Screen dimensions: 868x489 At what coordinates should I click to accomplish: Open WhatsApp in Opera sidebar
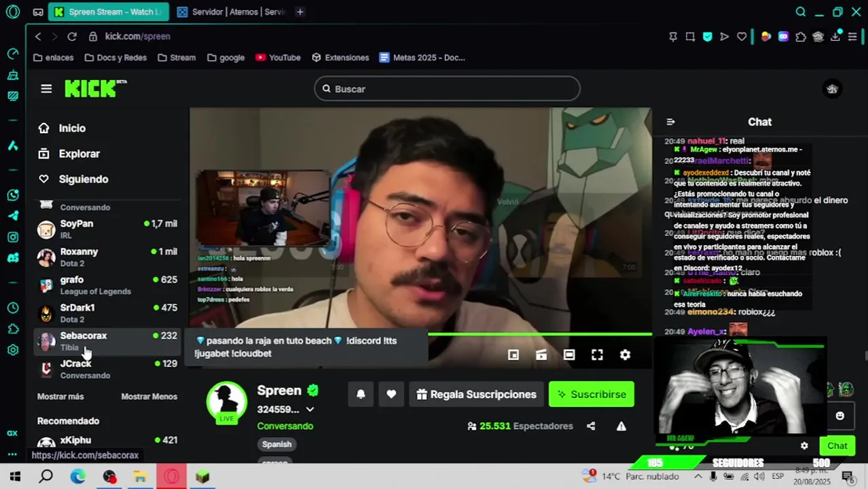click(12, 196)
